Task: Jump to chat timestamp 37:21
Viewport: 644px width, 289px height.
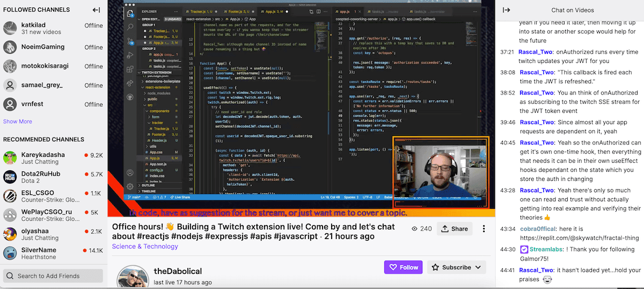Action: click(507, 52)
